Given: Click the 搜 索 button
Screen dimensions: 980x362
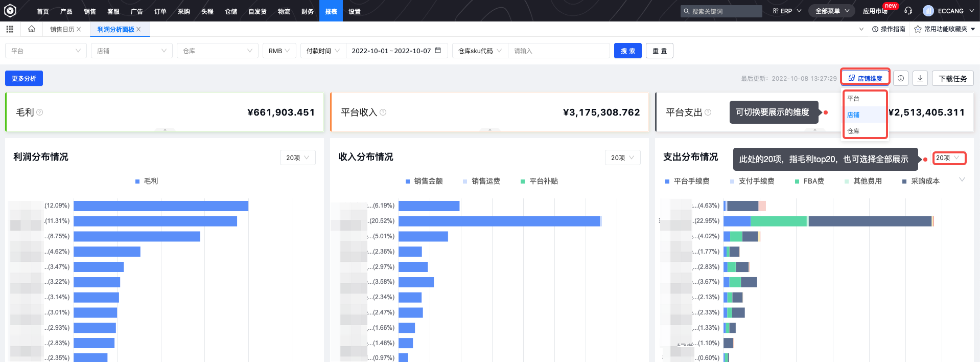Looking at the screenshot, I should pos(627,51).
